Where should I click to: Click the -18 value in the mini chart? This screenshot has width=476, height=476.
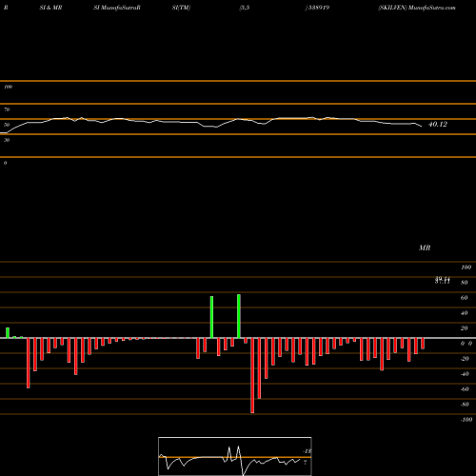click(307, 451)
